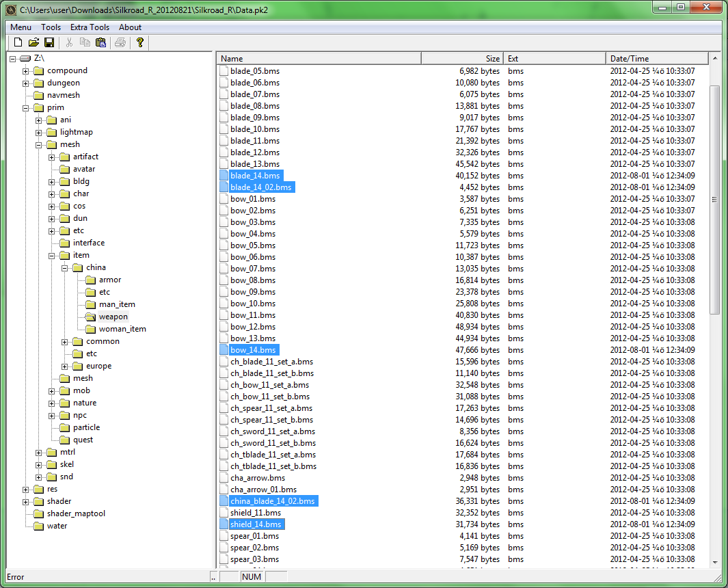Screen dimensions: 728x588
Task: Open the Extra Tools menu
Action: click(x=90, y=27)
